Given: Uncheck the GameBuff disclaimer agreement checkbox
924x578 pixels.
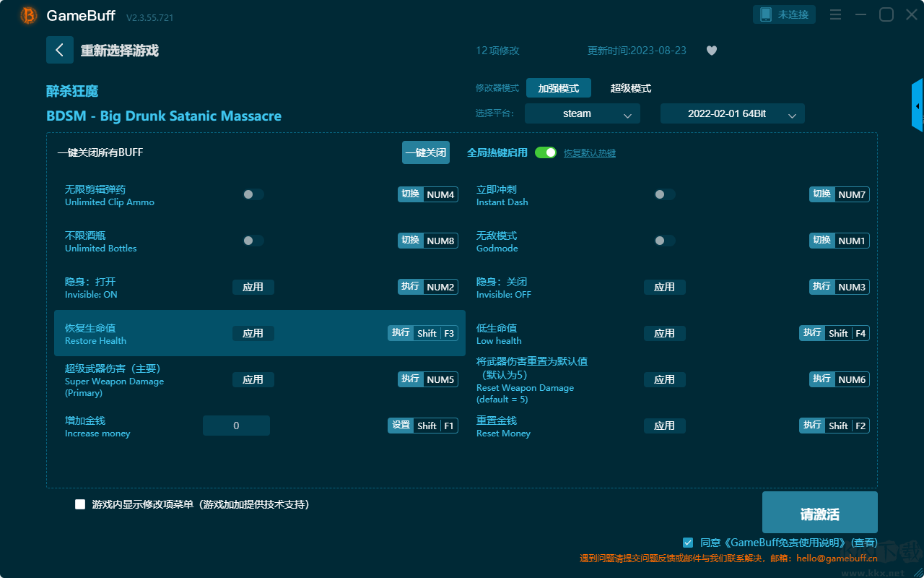Looking at the screenshot, I should tap(688, 542).
